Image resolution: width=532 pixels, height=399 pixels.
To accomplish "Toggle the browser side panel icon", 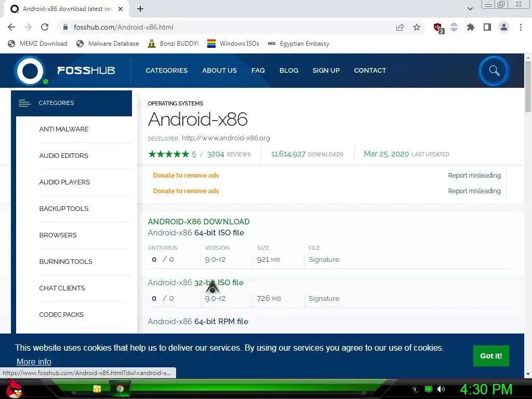I will (x=487, y=27).
